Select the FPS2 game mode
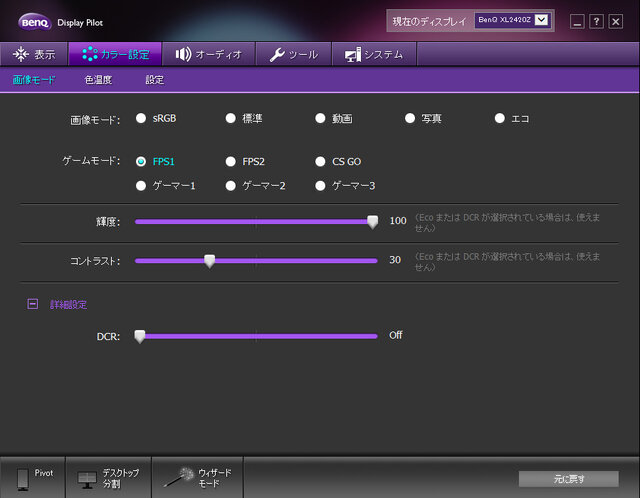The height and width of the screenshot is (498, 640). point(231,162)
